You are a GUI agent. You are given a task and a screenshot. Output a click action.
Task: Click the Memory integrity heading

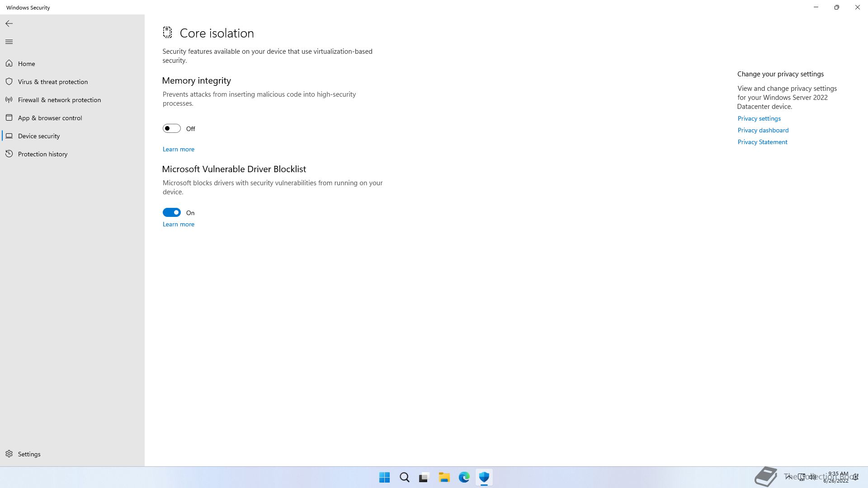tap(197, 80)
